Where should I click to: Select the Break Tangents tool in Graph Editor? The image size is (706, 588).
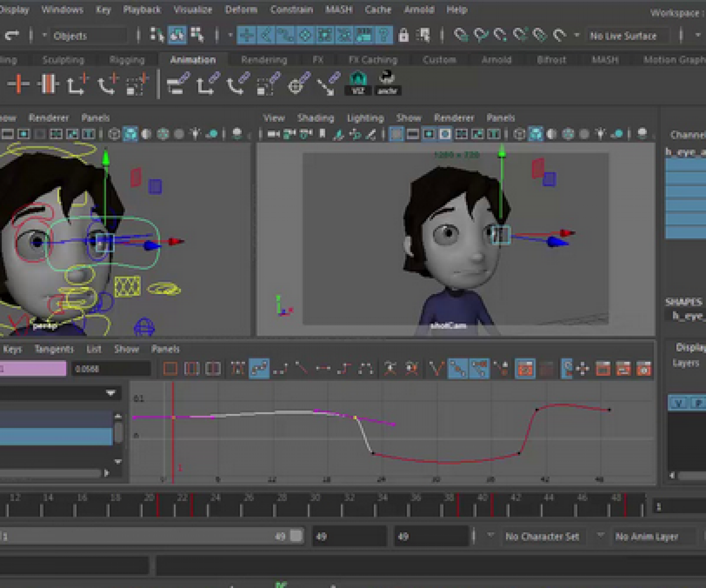tap(436, 369)
